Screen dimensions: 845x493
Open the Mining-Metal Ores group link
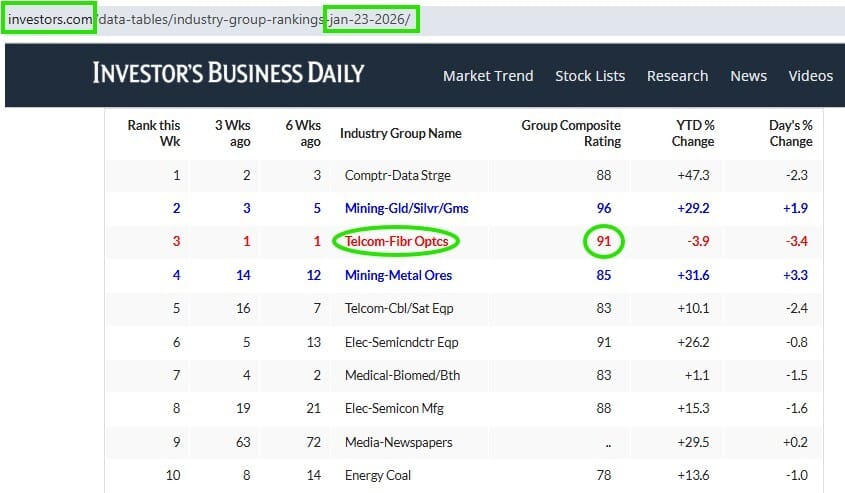(398, 275)
